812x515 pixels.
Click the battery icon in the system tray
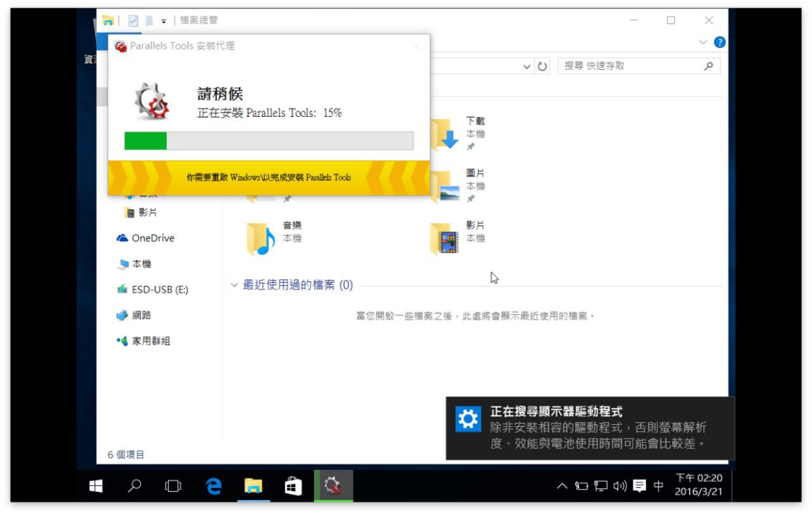[x=582, y=486]
